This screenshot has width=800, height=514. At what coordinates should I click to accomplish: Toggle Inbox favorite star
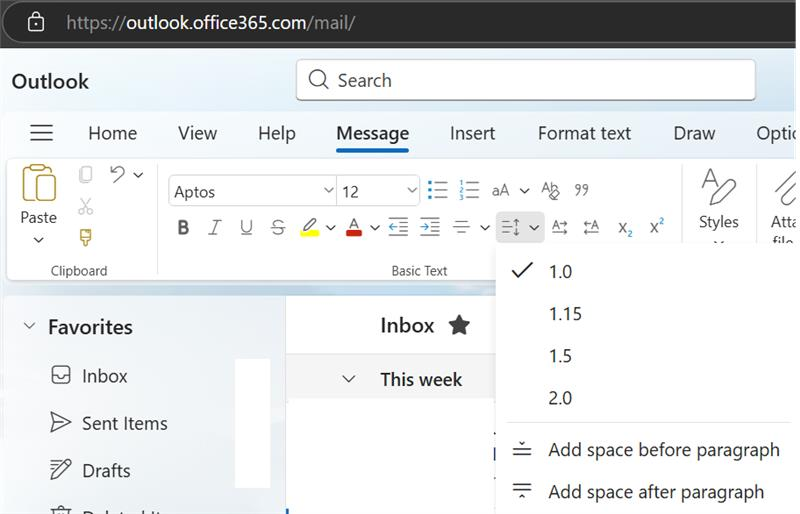[x=459, y=325]
